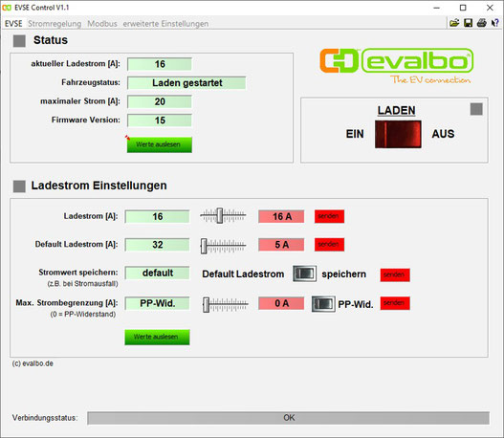504x438 pixels.
Task: Click the context help cursor icon
Action: [x=495, y=23]
